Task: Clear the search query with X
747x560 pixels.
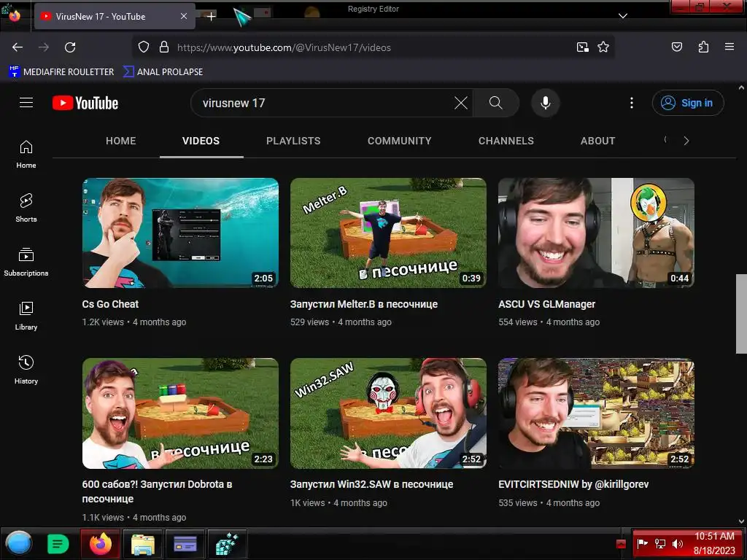Action: 461,103
